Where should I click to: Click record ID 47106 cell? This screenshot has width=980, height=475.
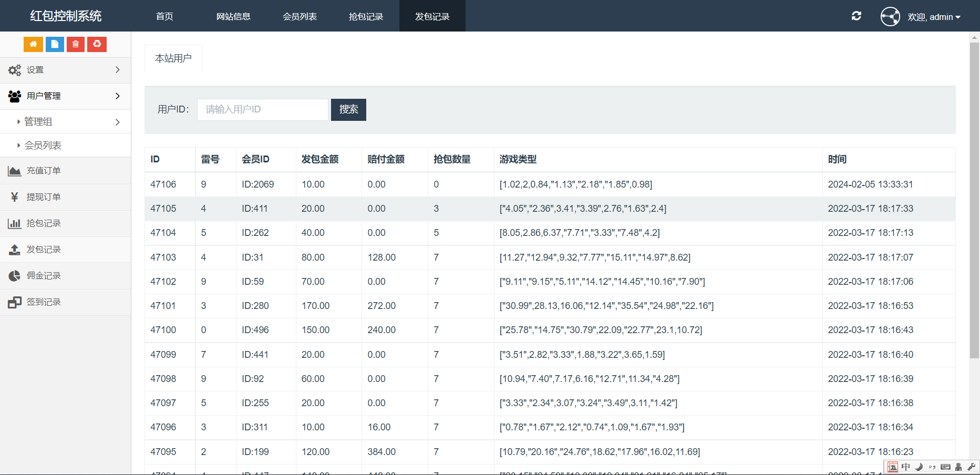(163, 184)
